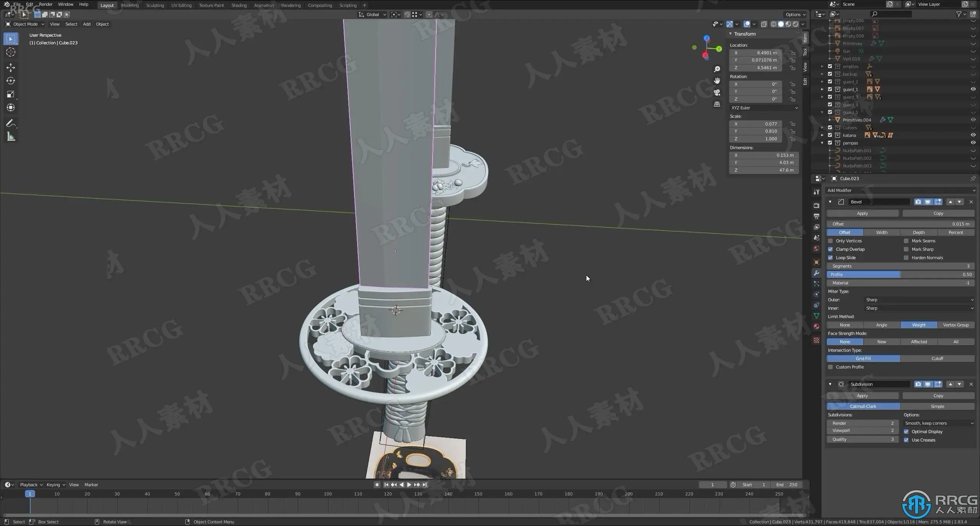Apply the Bevel modifier
The height and width of the screenshot is (526, 980).
click(x=862, y=213)
